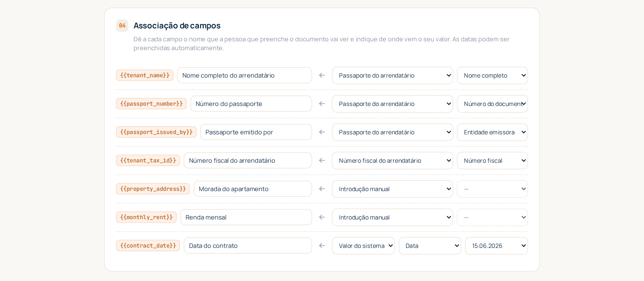The height and width of the screenshot is (281, 644).
Task: Open the 'Número do documento' field dropdown
Action: (x=492, y=104)
